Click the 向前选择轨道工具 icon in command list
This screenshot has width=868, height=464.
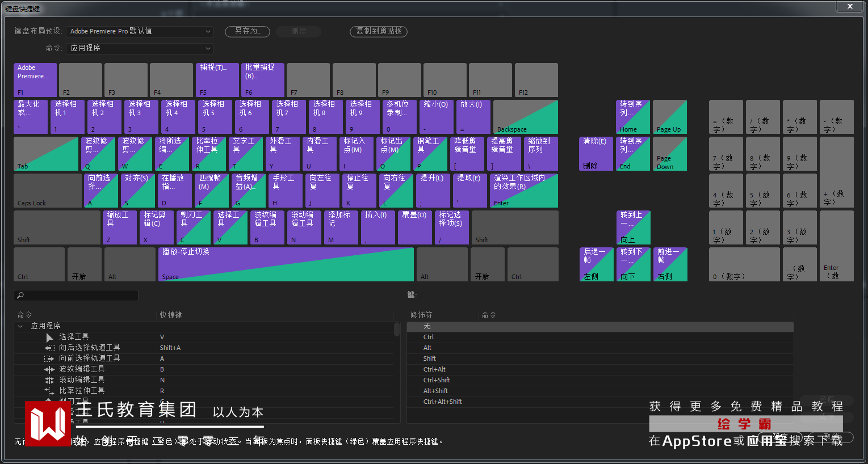click(x=49, y=358)
